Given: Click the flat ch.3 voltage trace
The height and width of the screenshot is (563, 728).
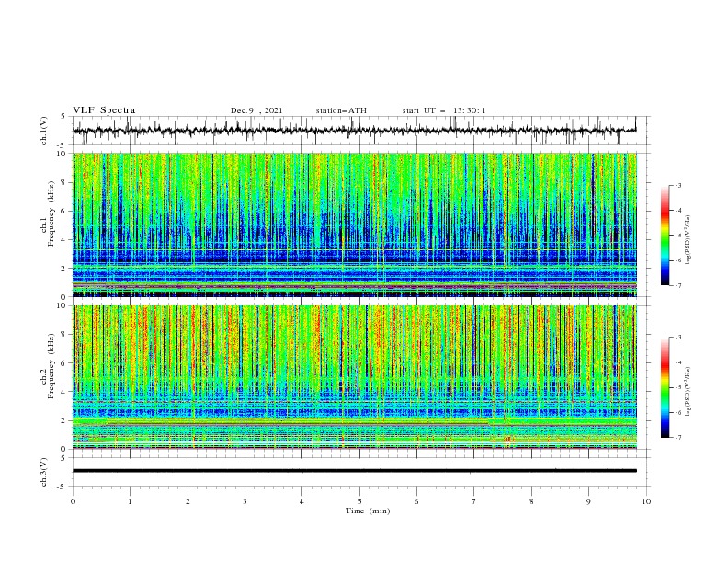Looking at the screenshot, I should (x=355, y=471).
